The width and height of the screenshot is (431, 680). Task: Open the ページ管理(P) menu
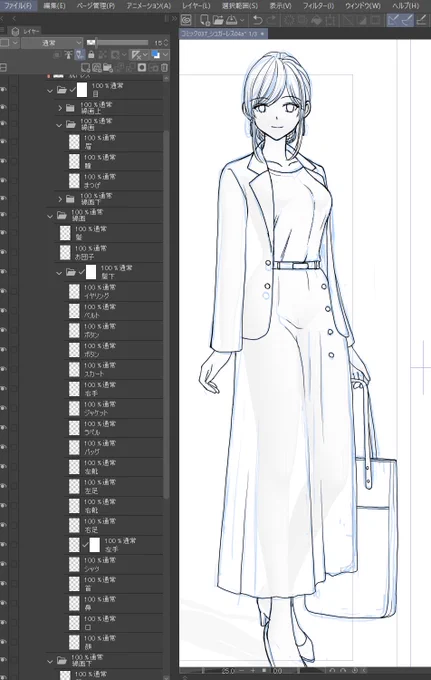(x=96, y=6)
